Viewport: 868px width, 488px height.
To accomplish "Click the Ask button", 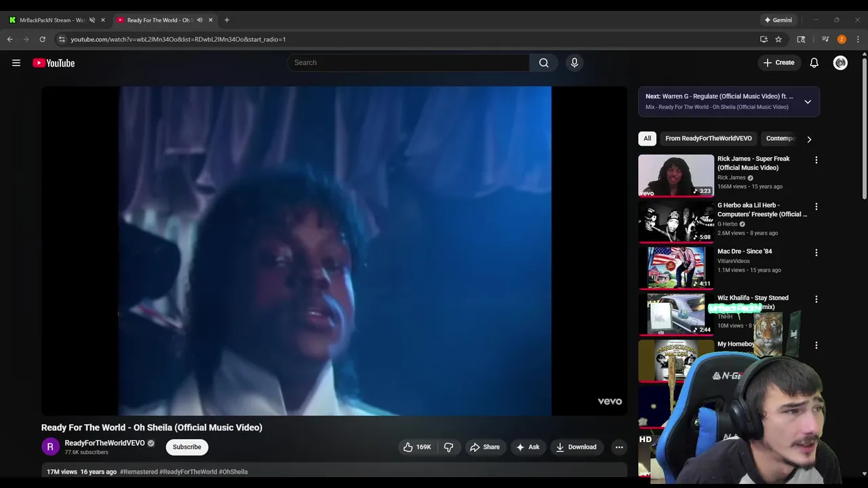I will tap(528, 447).
